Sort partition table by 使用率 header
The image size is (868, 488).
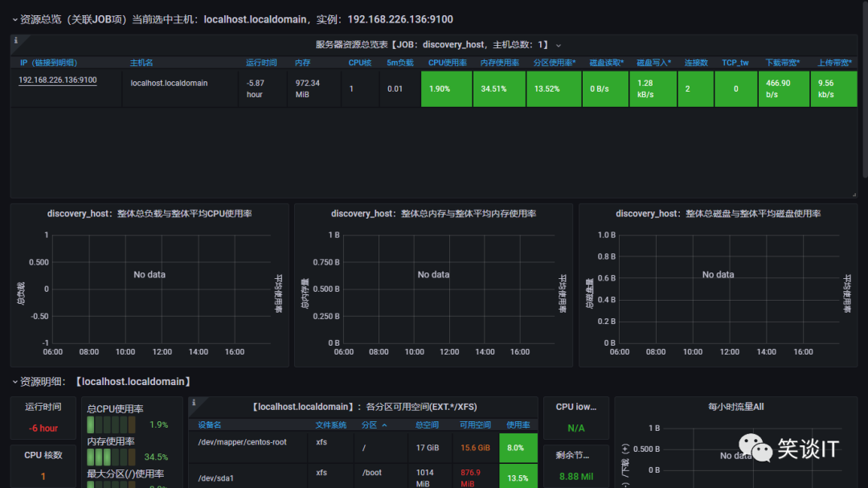coord(518,424)
